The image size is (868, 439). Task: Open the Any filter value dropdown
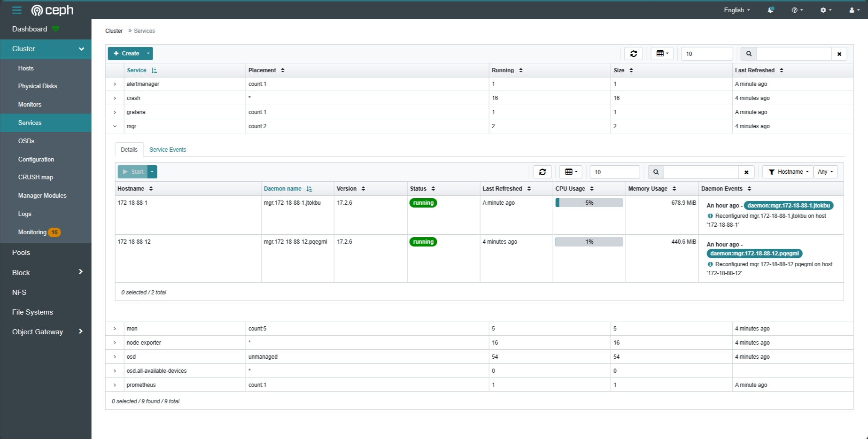[x=825, y=172]
